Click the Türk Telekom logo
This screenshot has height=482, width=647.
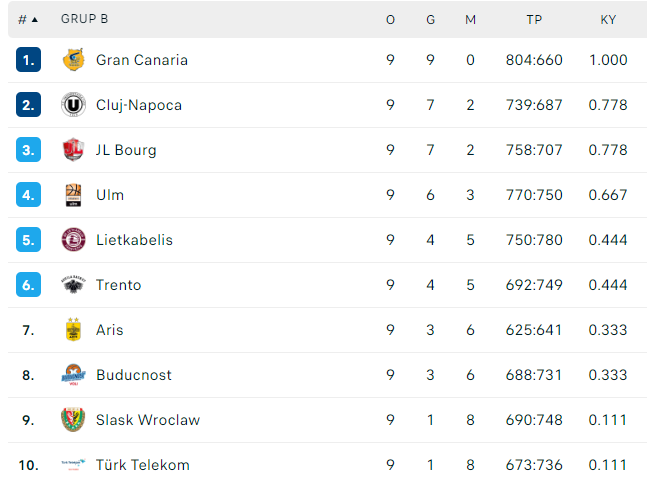(x=73, y=465)
